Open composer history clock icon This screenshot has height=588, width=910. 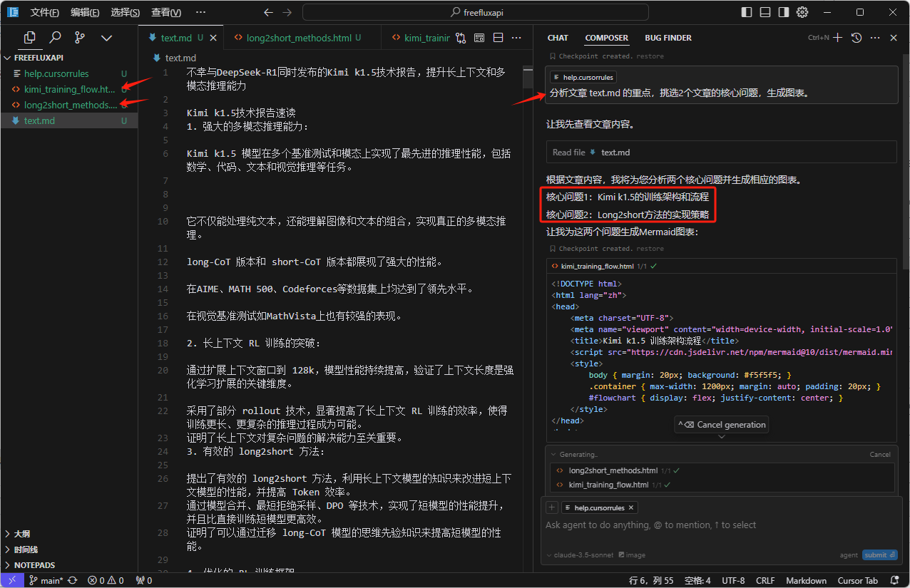(x=857, y=38)
